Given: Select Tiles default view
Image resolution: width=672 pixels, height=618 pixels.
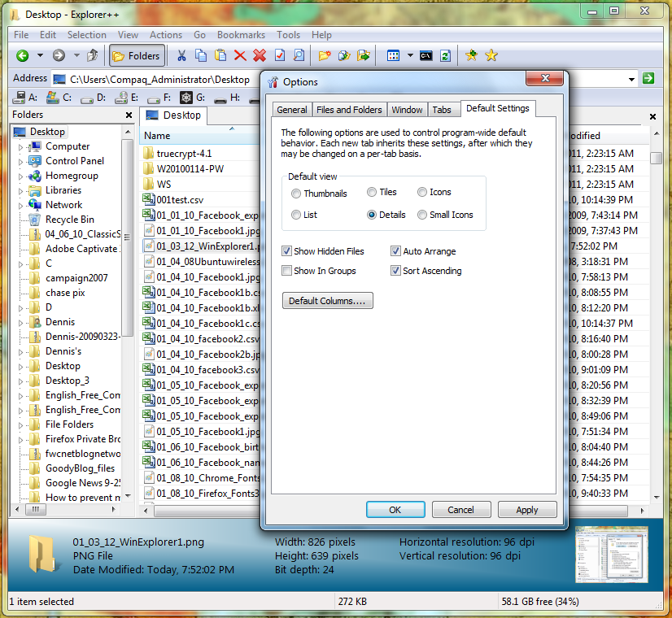Looking at the screenshot, I should pyautogui.click(x=382, y=192).
